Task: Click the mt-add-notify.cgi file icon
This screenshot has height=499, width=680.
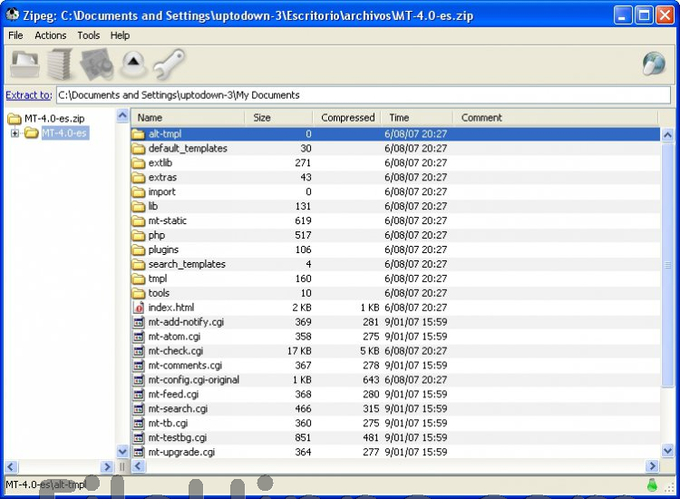Action: [x=138, y=322]
